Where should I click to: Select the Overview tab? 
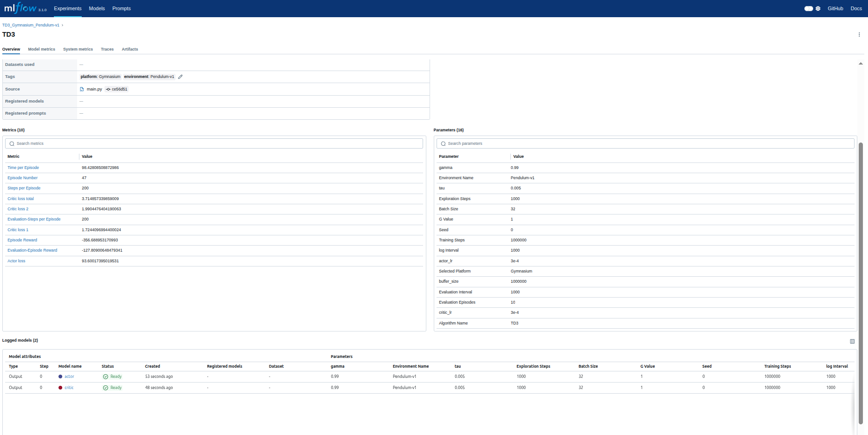pyautogui.click(x=11, y=49)
